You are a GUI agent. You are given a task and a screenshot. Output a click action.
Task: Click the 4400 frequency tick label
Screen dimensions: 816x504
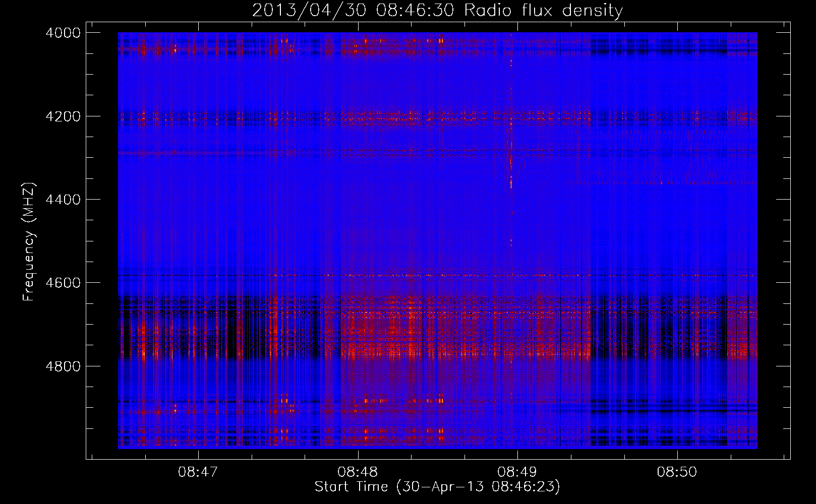click(x=63, y=200)
